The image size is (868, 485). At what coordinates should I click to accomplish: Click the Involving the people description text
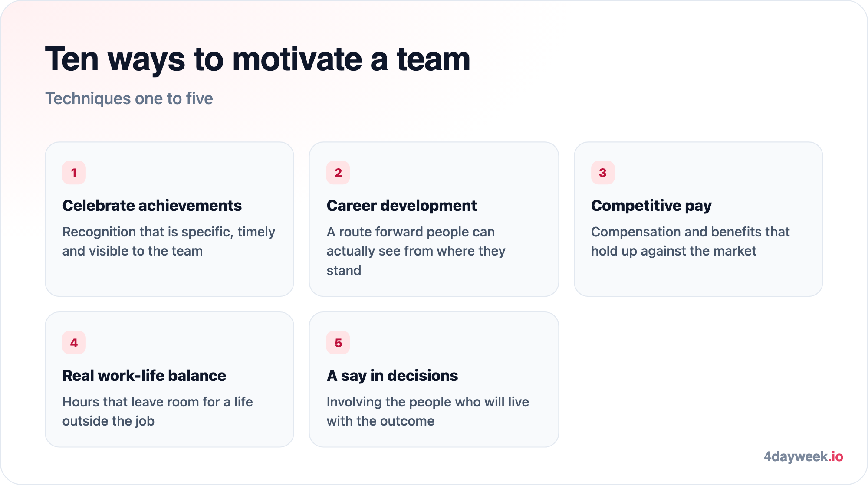click(427, 411)
